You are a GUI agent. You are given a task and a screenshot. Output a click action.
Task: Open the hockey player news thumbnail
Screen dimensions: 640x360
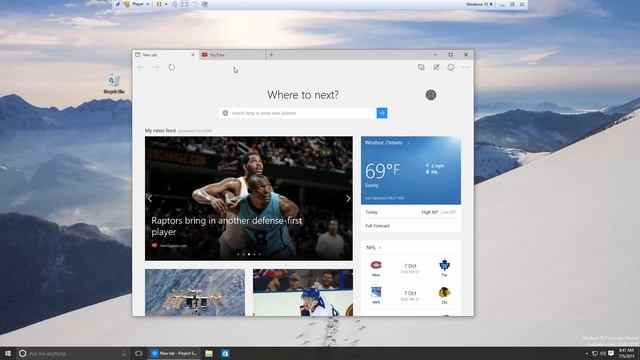coord(303,292)
